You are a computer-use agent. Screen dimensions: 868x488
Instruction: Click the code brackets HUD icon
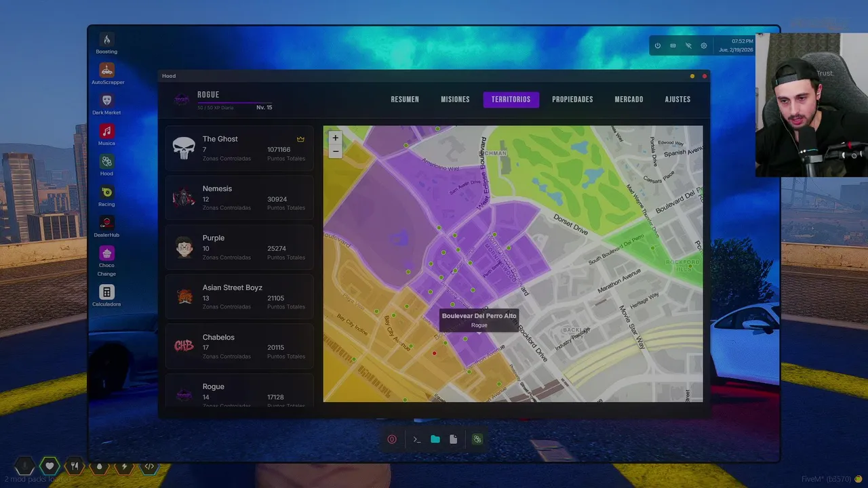click(149, 466)
